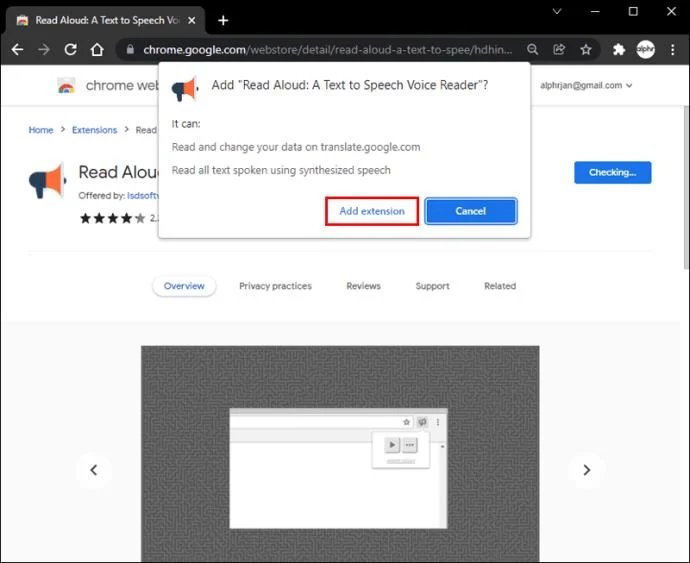The image size is (690, 563).
Task: Click the browser forward arrow
Action: click(x=44, y=49)
